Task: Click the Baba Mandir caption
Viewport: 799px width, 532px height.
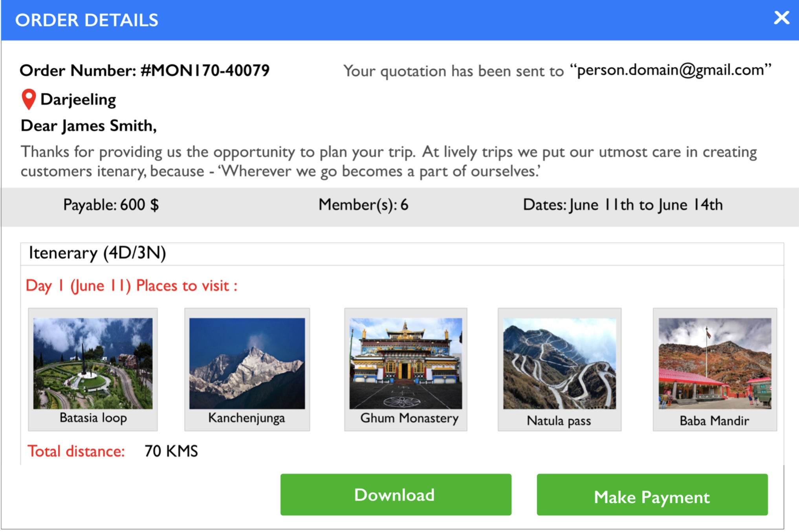Action: pos(714,421)
